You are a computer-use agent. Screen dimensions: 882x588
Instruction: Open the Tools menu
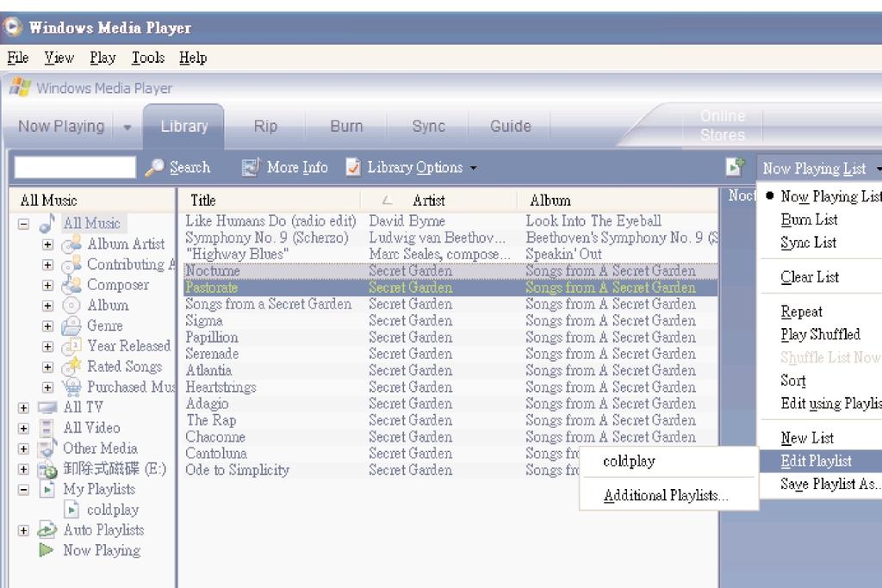click(x=148, y=58)
